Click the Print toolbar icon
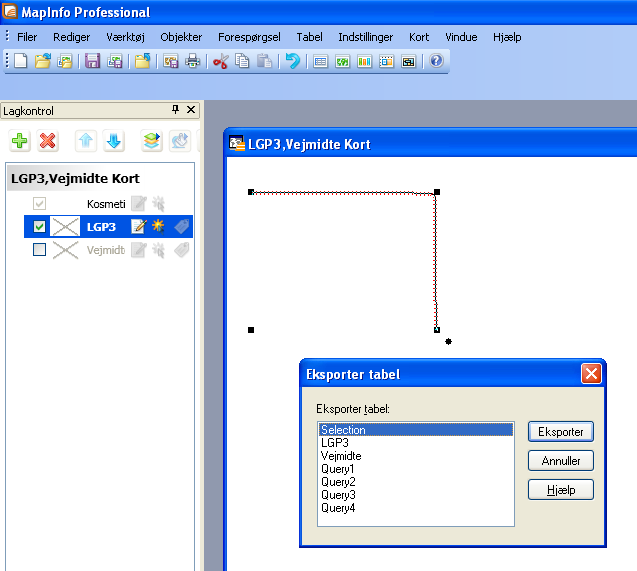The width and height of the screenshot is (637, 571). click(193, 61)
